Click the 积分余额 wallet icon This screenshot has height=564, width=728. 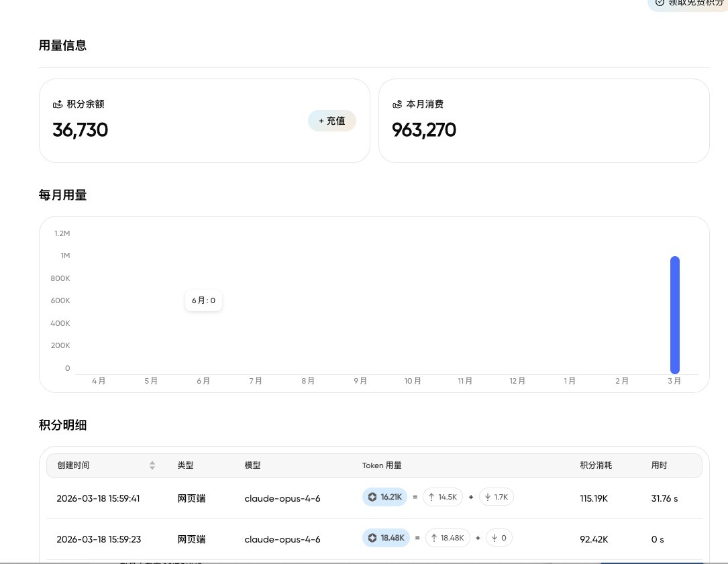pos(58,105)
